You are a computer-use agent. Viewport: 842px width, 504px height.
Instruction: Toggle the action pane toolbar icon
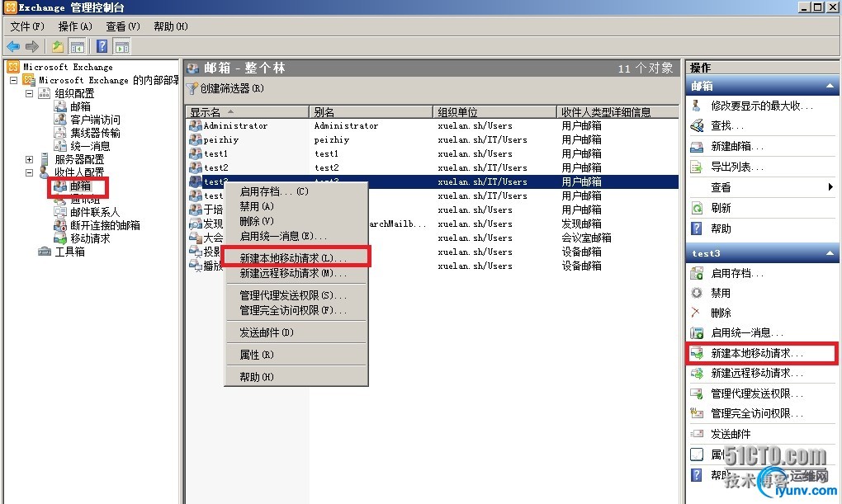point(122,47)
